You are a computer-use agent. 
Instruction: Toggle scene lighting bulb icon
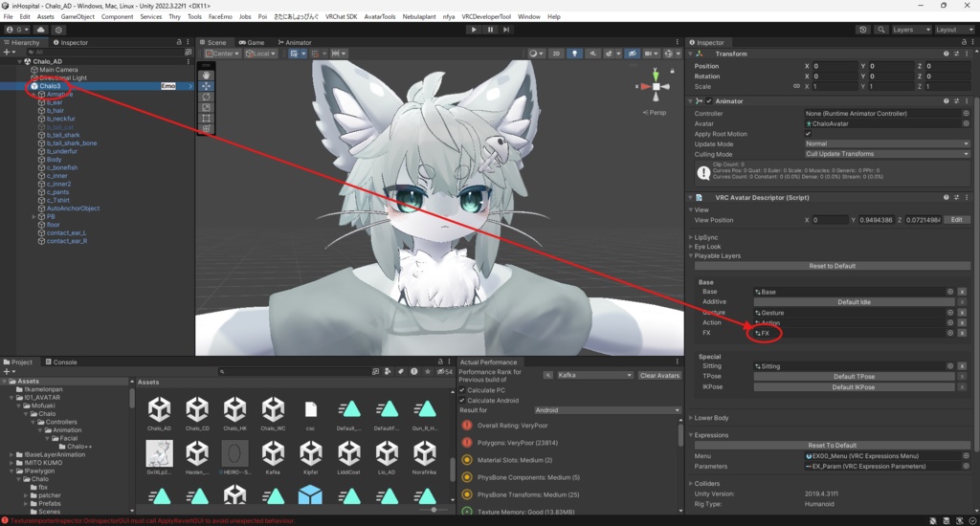tap(574, 54)
